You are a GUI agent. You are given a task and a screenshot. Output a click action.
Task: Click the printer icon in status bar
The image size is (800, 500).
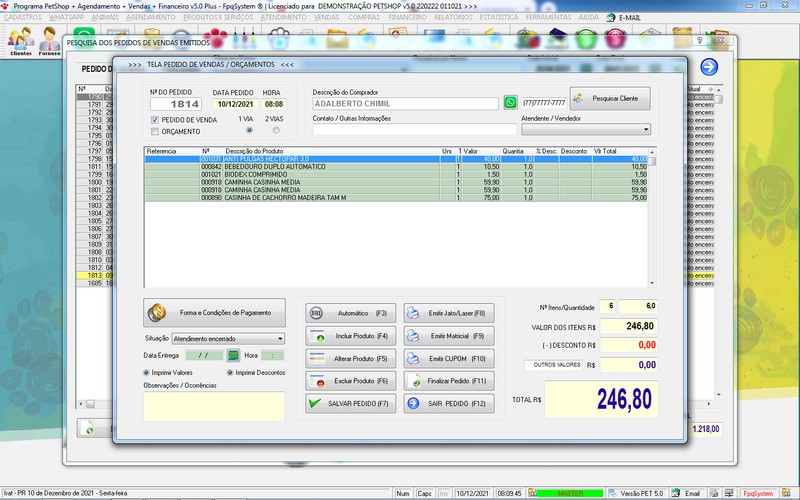tap(715, 493)
